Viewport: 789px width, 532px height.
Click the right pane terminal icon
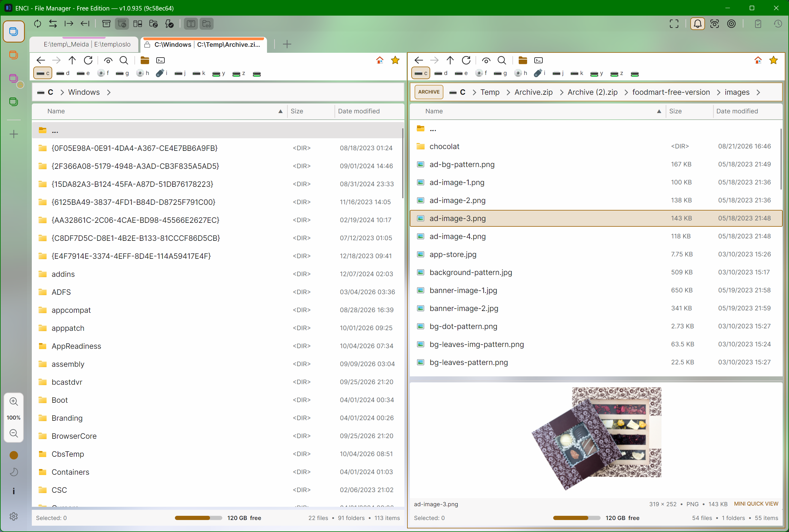(538, 60)
